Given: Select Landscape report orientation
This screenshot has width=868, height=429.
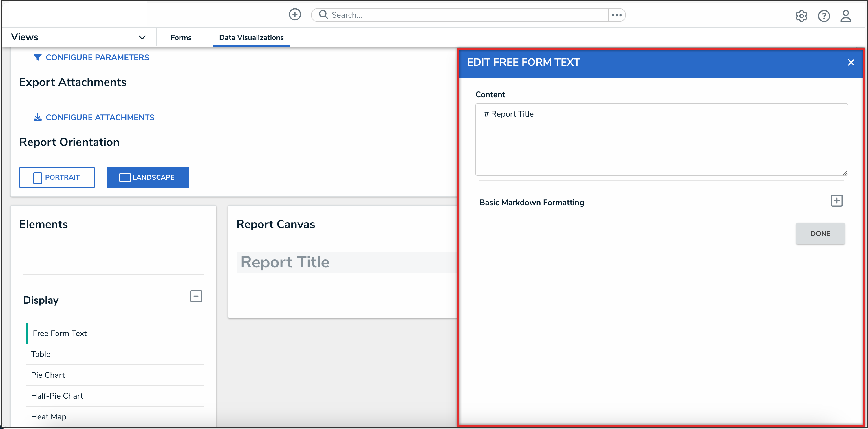Looking at the screenshot, I should [148, 177].
